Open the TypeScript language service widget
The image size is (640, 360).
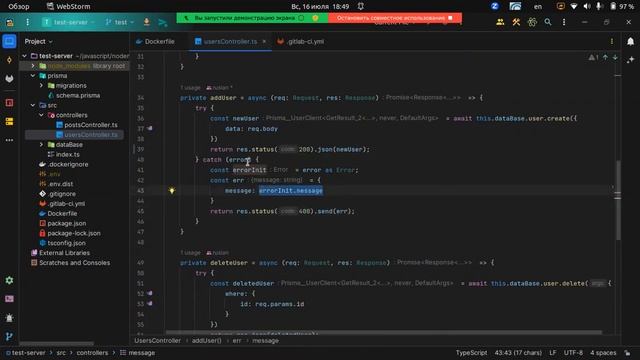pyautogui.click(x=471, y=353)
